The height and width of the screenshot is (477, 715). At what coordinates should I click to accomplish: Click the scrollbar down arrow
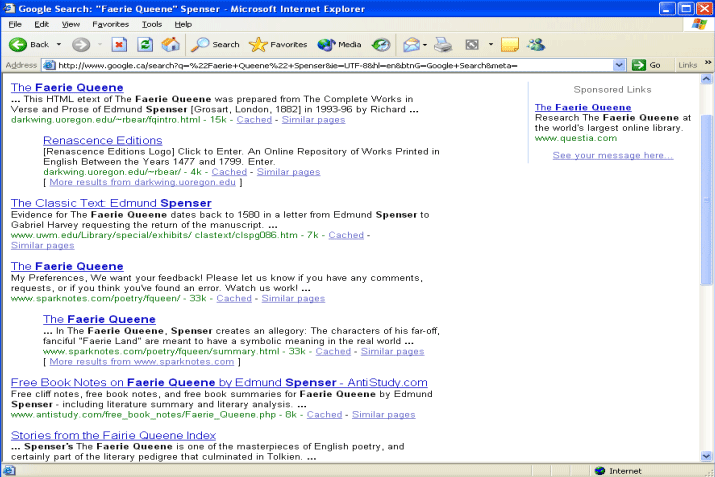click(706, 456)
